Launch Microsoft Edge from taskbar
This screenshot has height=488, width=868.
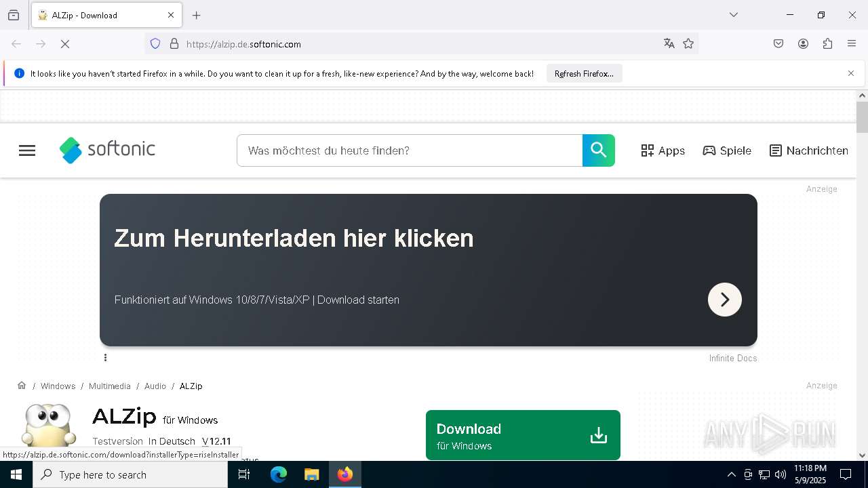pos(279,474)
